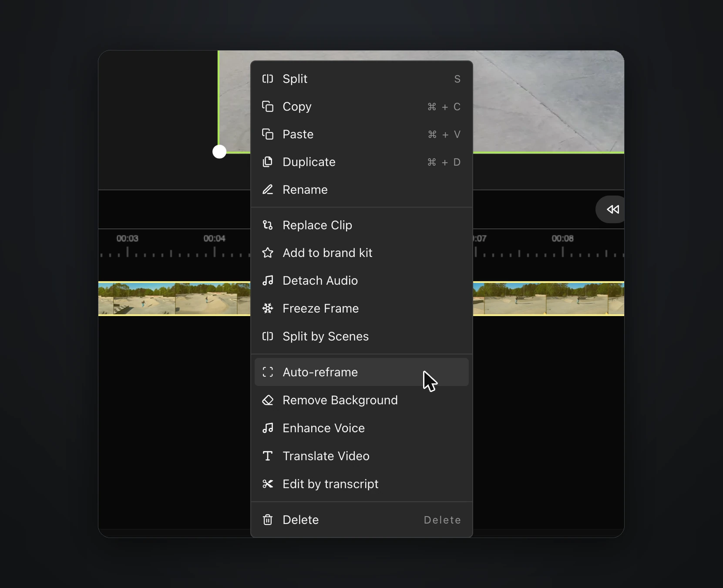Click the rewind playback button

(613, 209)
